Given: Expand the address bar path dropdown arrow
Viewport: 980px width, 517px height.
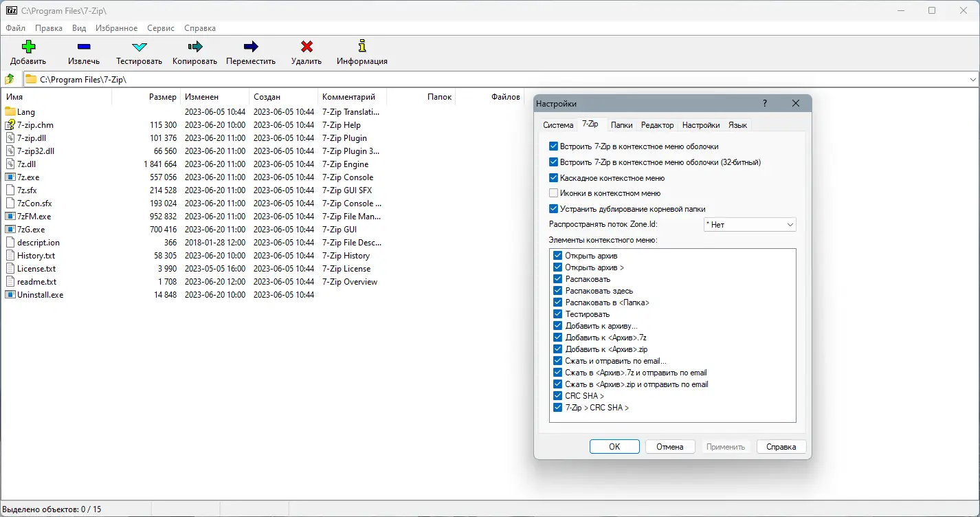Looking at the screenshot, I should click(972, 80).
